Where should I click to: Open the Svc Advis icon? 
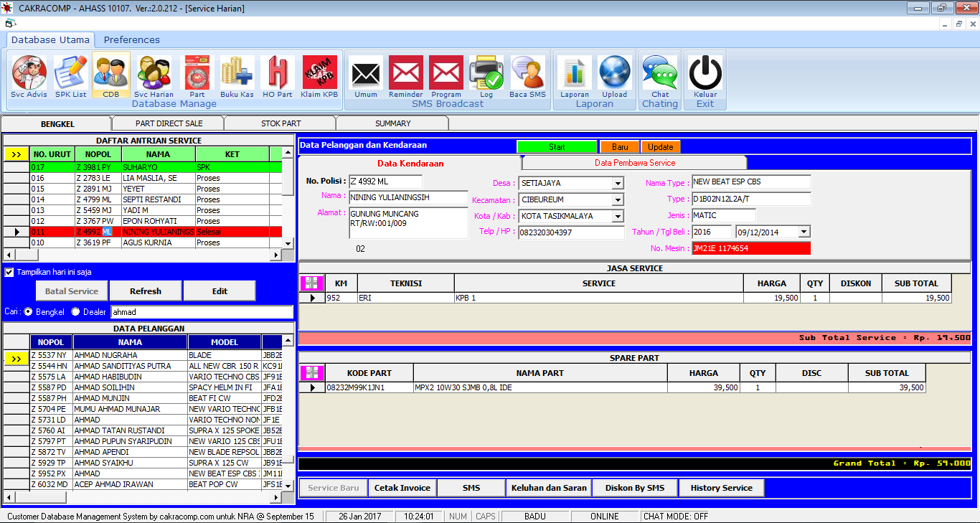tap(29, 72)
